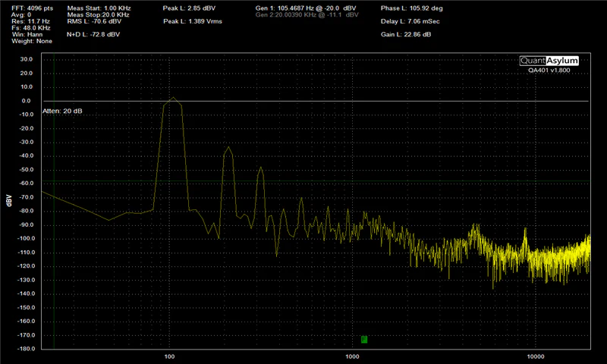Click the 'N+D L: -72.8 dBV' measurement
The width and height of the screenshot is (607, 364).
click(x=93, y=34)
